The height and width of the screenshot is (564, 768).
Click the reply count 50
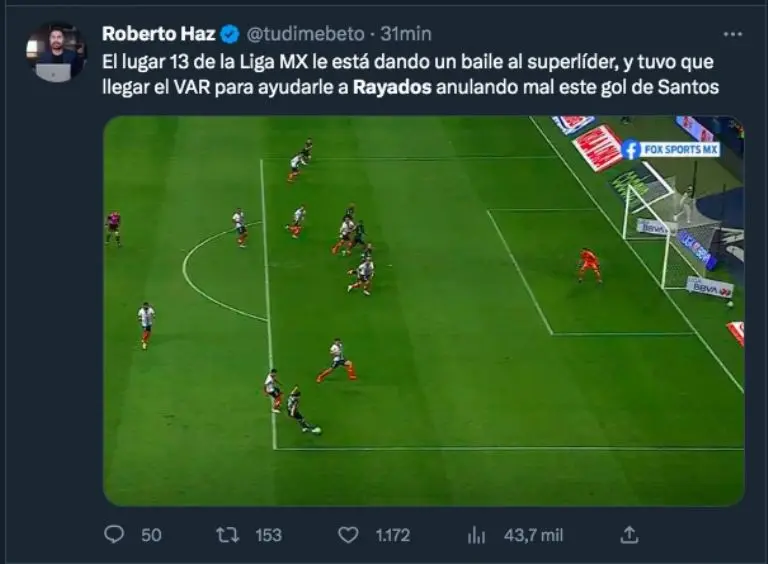[x=151, y=535]
